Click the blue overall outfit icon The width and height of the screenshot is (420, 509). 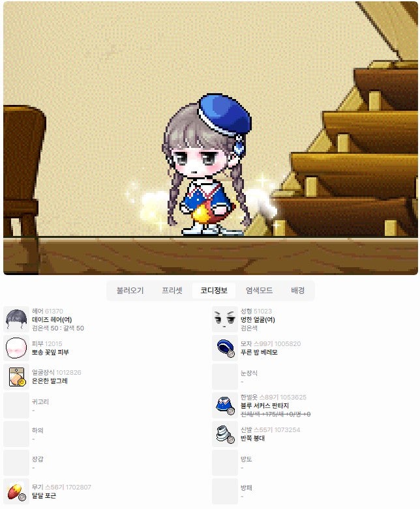[x=225, y=405]
